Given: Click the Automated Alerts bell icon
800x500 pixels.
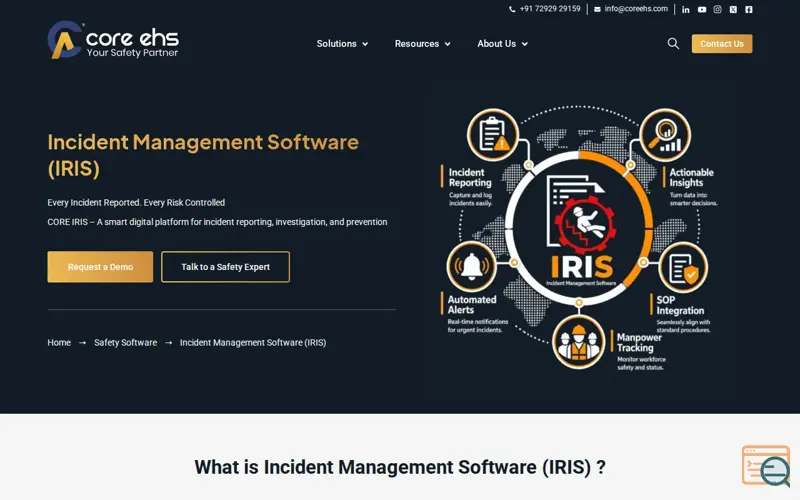Looking at the screenshot, I should [471, 266].
